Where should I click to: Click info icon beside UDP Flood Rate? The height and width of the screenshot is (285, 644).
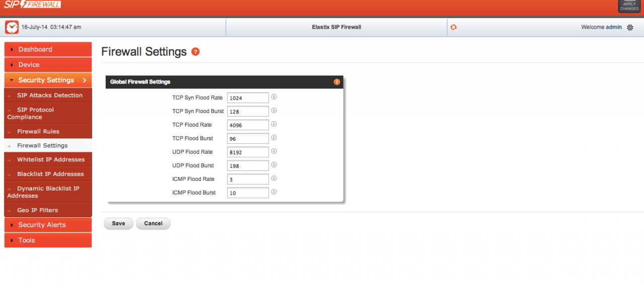click(x=274, y=151)
